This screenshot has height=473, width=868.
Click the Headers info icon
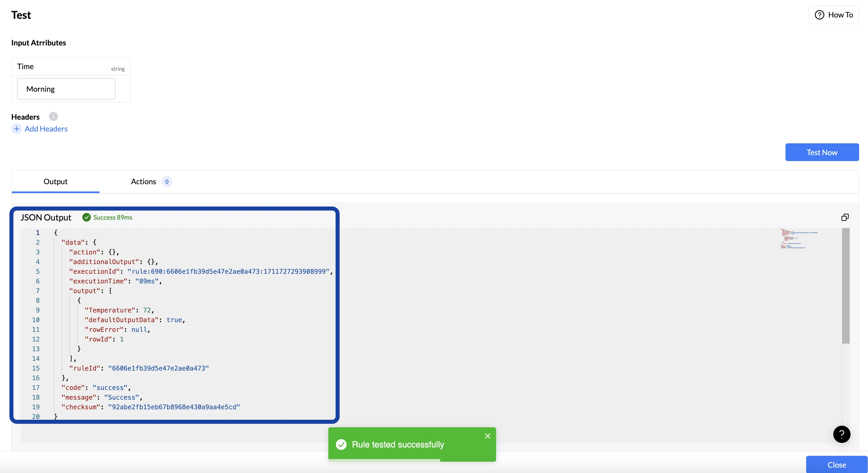(x=53, y=116)
